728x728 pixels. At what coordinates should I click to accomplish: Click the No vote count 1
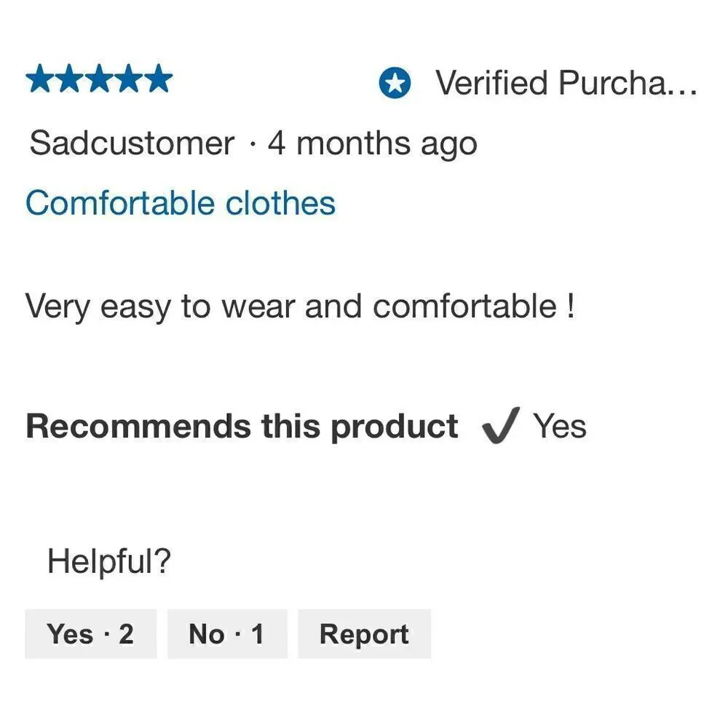257,634
